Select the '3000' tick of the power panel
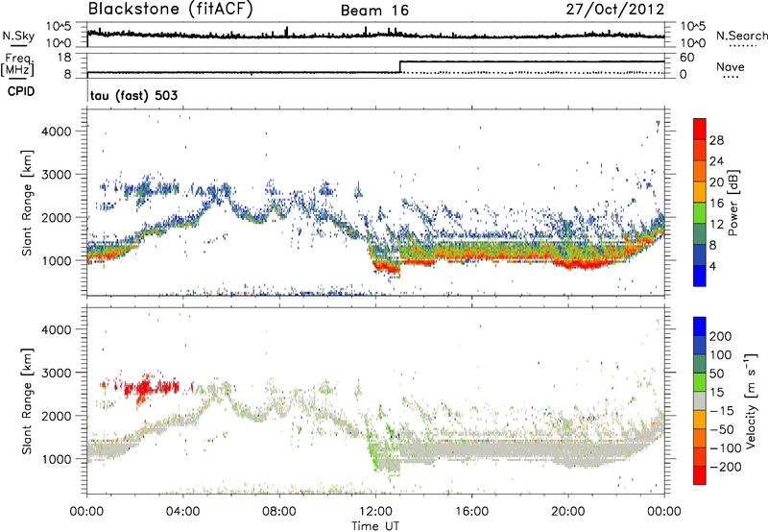The width and height of the screenshot is (768, 532). 56,175
